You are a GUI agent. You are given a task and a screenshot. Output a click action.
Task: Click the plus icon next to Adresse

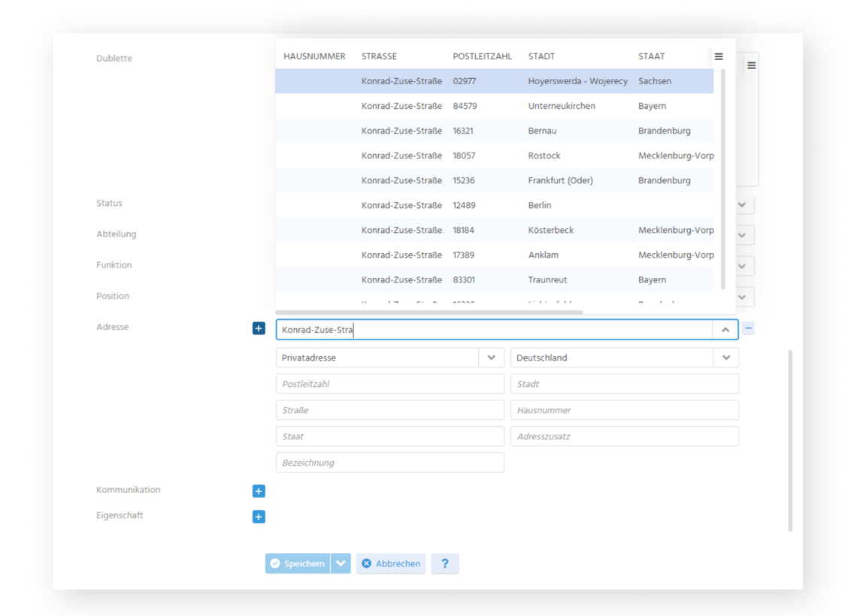pos(259,328)
